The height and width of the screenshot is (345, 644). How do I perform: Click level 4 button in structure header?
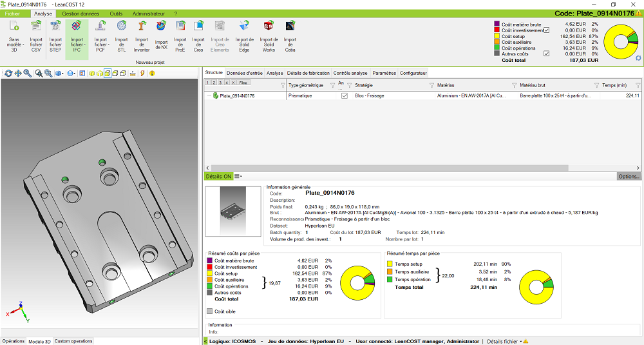pyautogui.click(x=227, y=83)
